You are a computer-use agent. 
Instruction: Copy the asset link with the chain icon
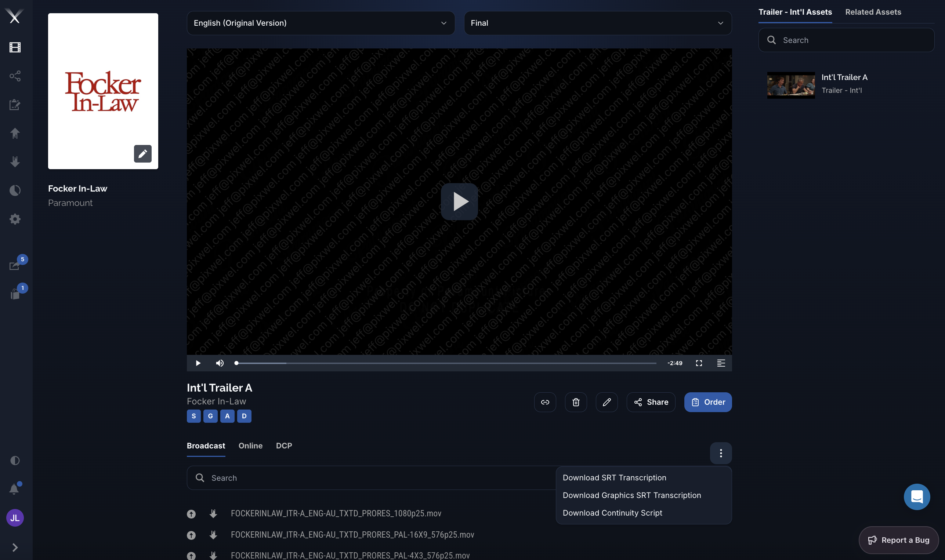tap(545, 402)
